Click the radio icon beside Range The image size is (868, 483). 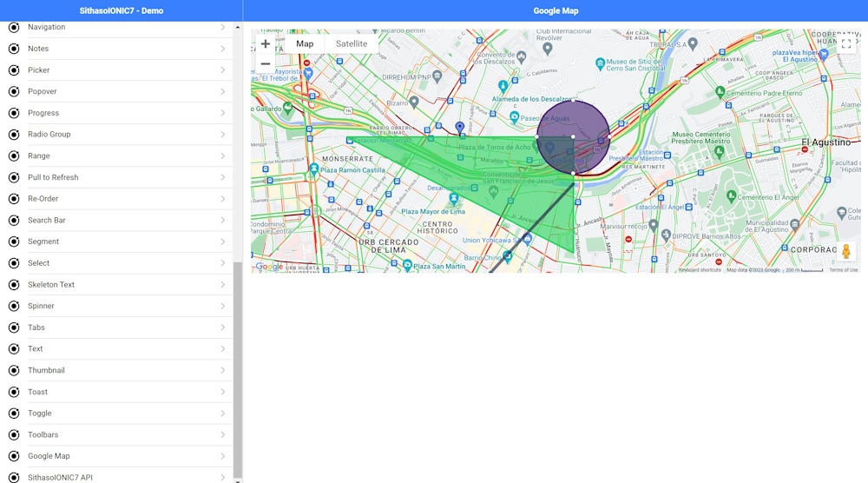point(14,156)
